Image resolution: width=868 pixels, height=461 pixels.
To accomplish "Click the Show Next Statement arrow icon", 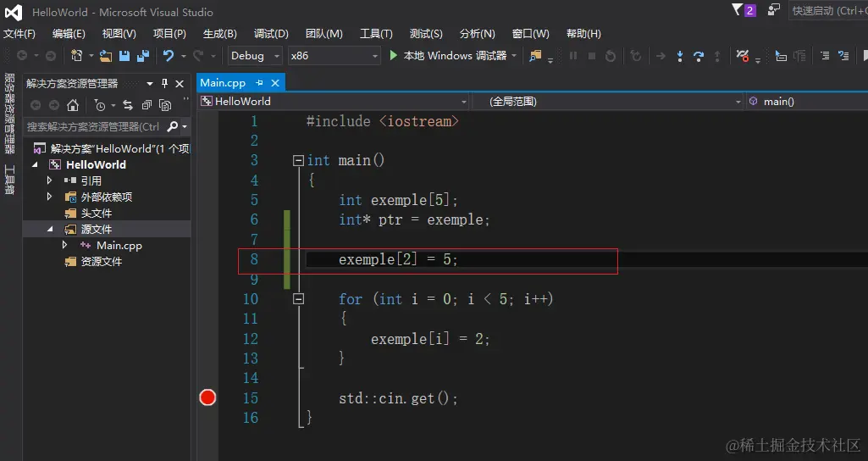I will coord(661,56).
